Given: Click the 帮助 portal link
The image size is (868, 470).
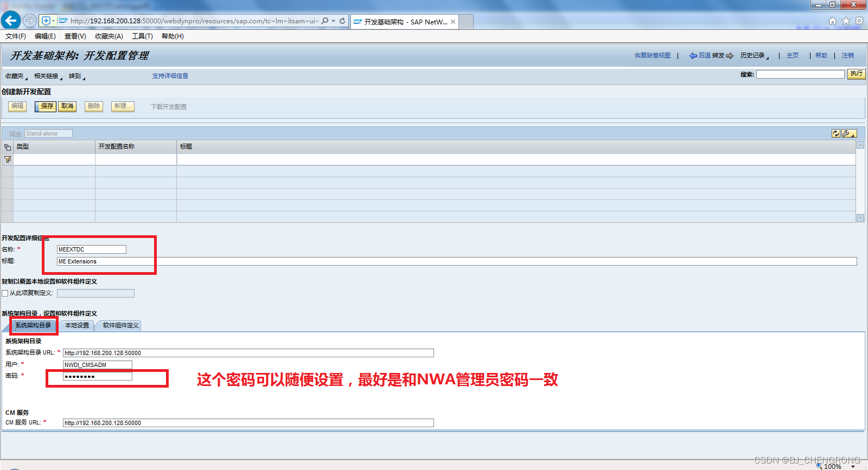Looking at the screenshot, I should pos(821,55).
